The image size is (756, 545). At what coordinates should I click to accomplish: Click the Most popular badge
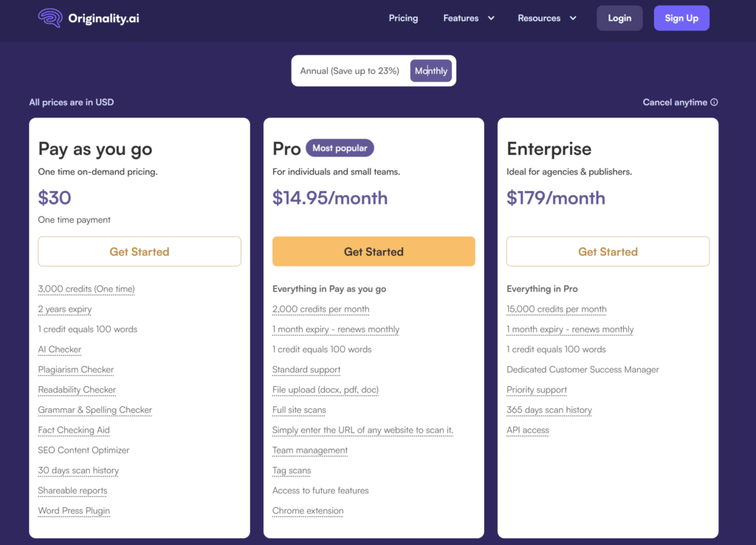pos(340,148)
